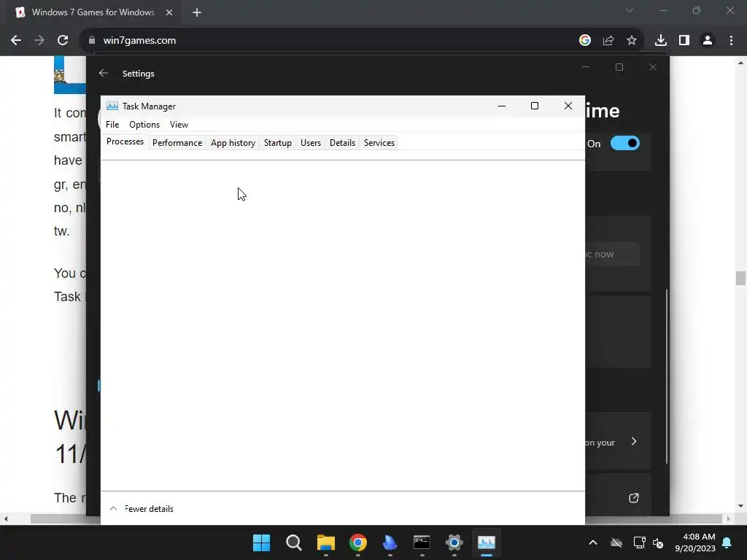Screen dimensions: 747x560
Task: Close the Windows 7 Games tab
Action: [x=169, y=12]
